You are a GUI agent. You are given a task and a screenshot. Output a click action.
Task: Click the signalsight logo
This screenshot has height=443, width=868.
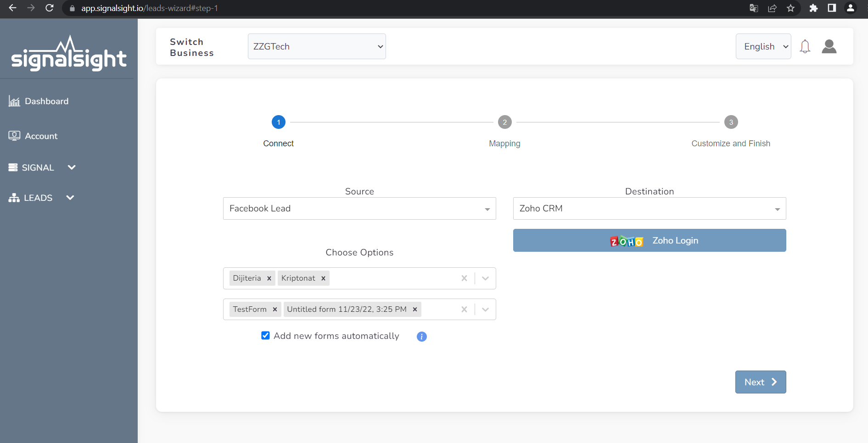pos(69,53)
